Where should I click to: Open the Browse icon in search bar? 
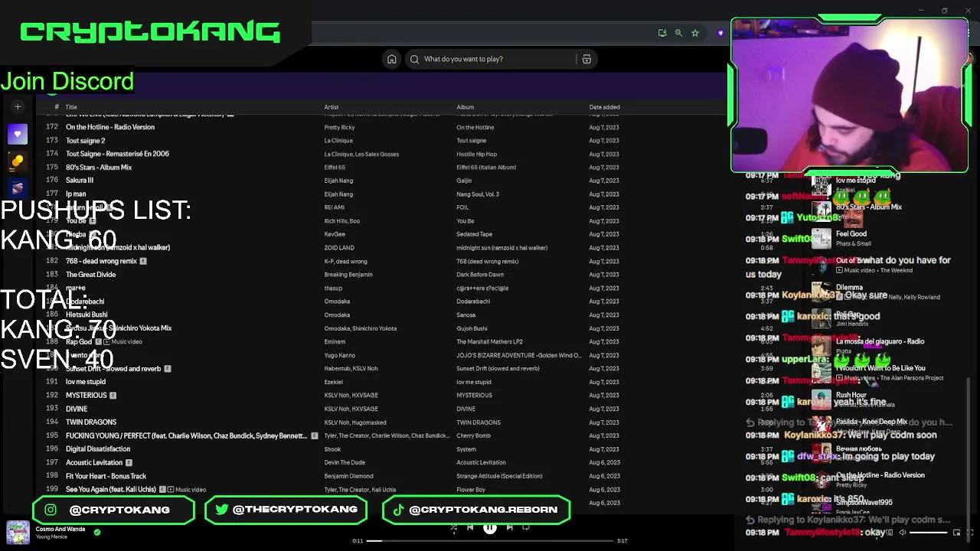pyautogui.click(x=586, y=59)
